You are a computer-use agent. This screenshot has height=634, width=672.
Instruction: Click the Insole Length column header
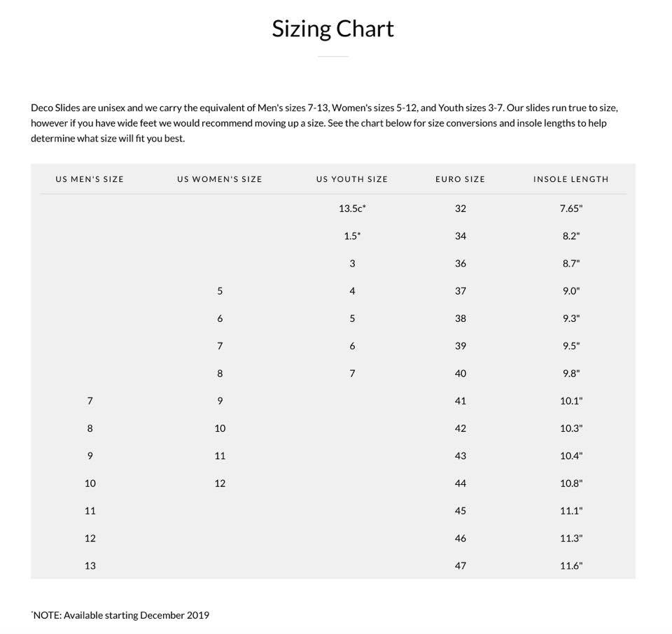pyautogui.click(x=571, y=179)
